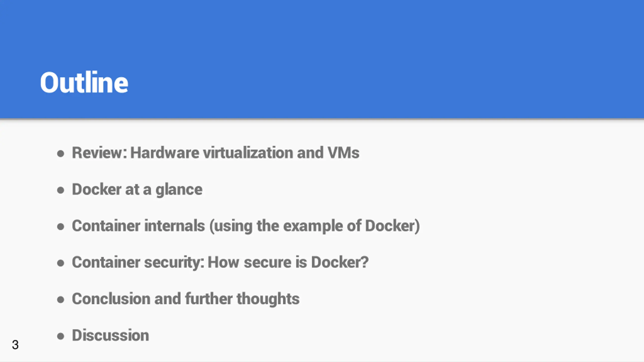Click the bullet dot before 'Review'
The height and width of the screenshot is (362, 644).
(61, 154)
